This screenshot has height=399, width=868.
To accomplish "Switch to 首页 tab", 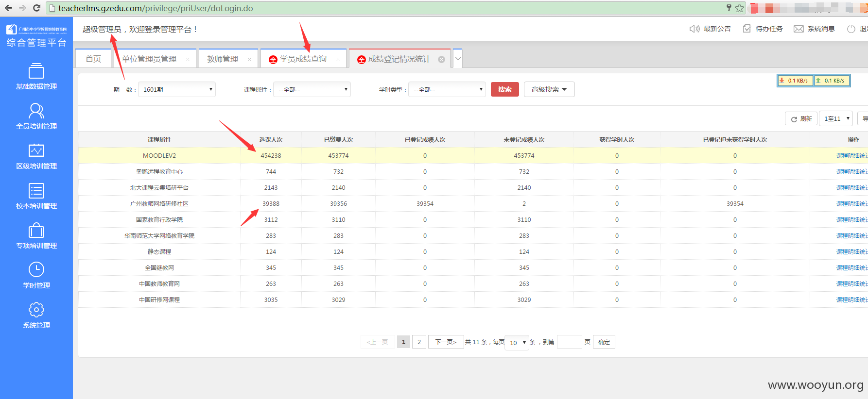I will (93, 59).
